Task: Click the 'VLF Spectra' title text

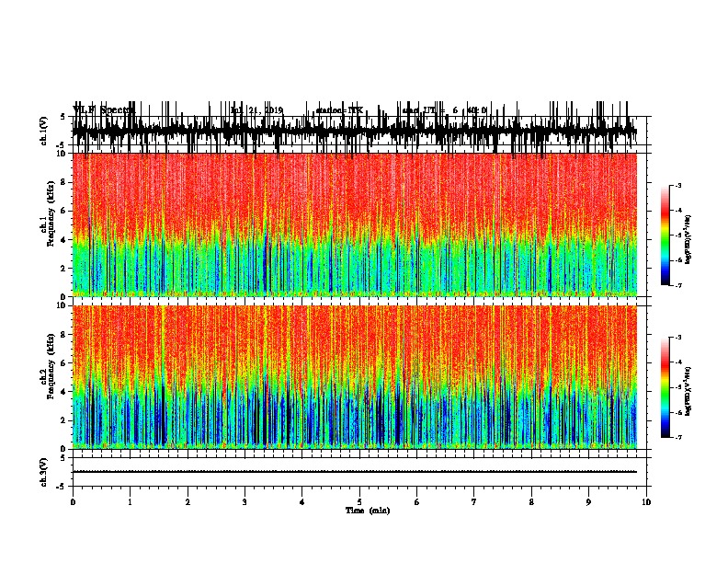Action: click(x=103, y=110)
